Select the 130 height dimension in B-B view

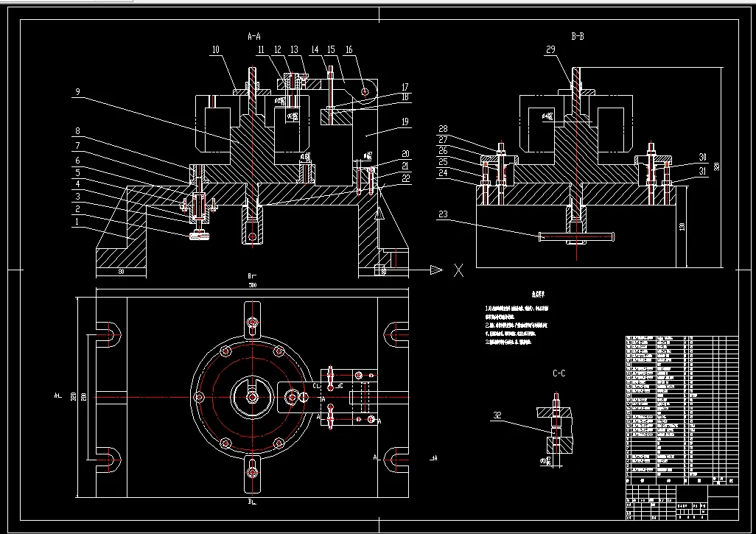682,227
